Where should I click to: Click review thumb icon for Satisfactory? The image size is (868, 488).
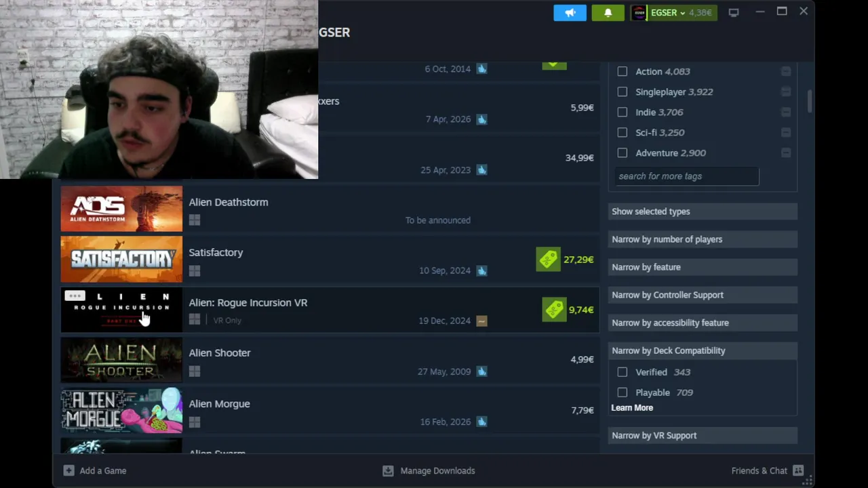(481, 270)
